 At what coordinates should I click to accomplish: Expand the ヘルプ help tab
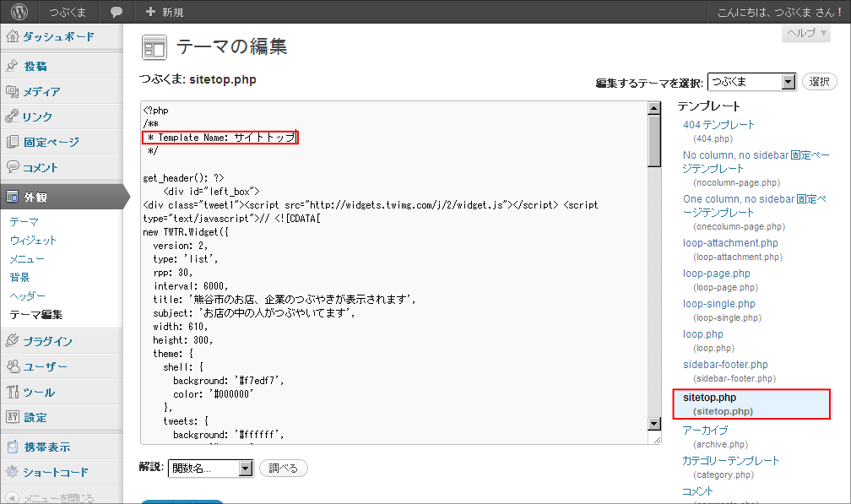pos(806,33)
